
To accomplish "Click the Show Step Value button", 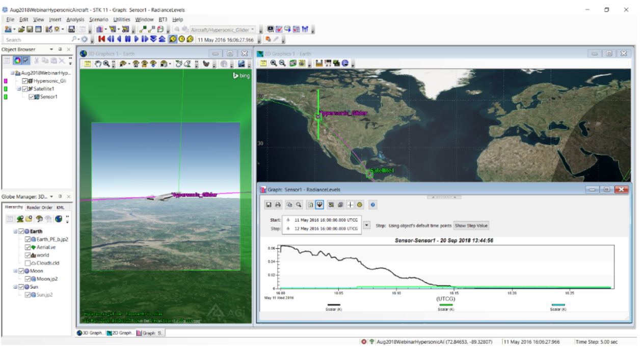I will point(471,225).
